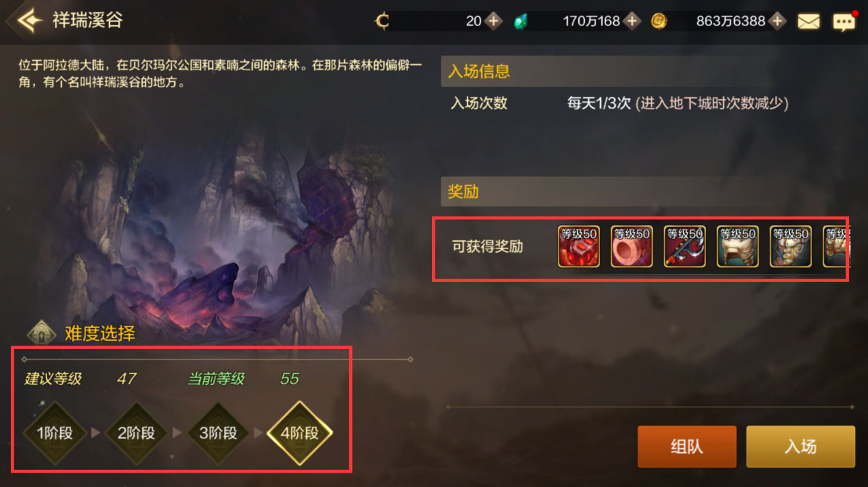Select the white belt reward icon
The height and width of the screenshot is (487, 868).
737,246
